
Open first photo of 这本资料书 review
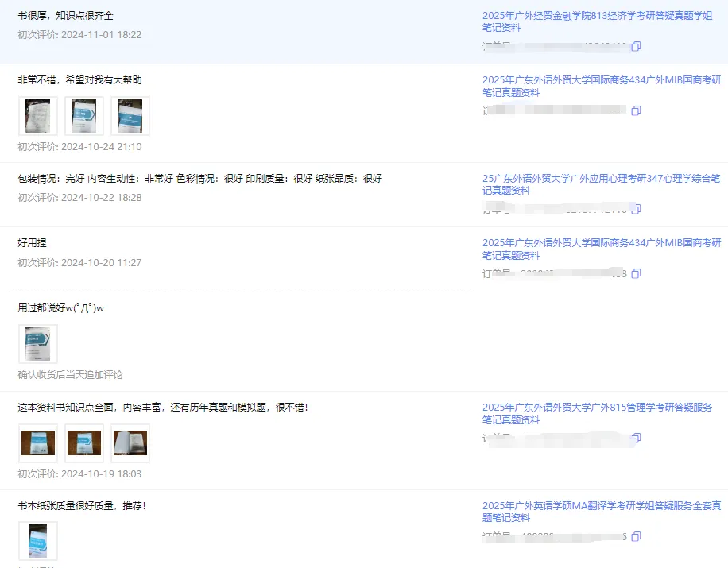(37, 443)
